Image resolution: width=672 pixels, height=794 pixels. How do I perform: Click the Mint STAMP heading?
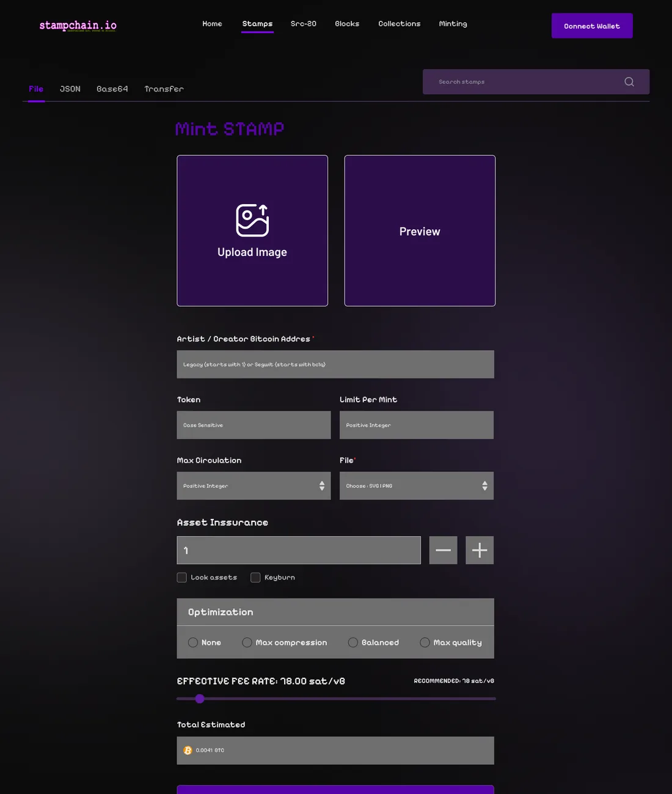click(230, 129)
